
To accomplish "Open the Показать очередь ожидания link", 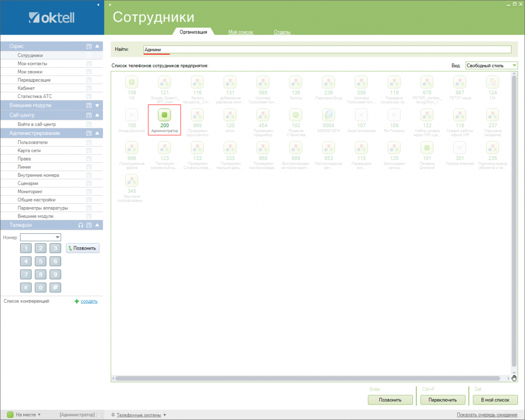I will (x=487, y=415).
